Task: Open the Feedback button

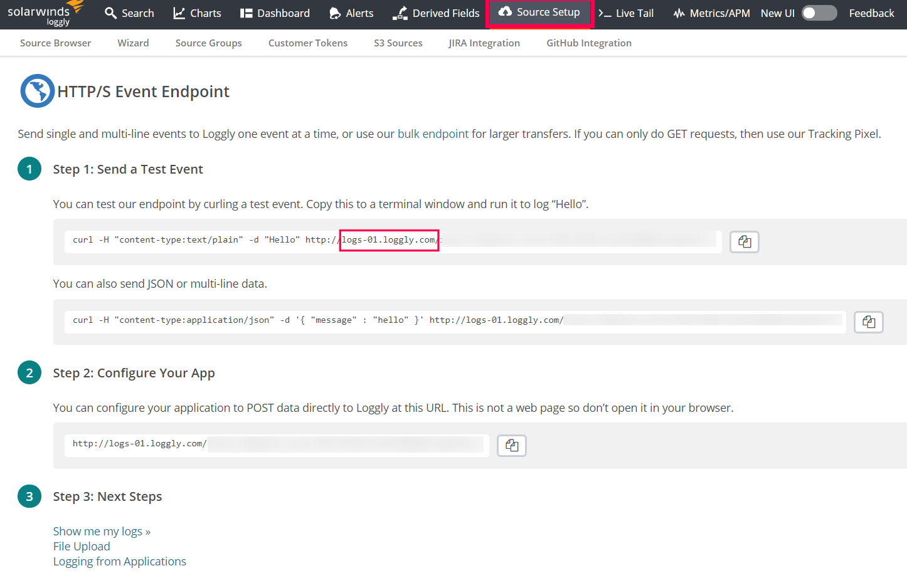Action: point(871,13)
